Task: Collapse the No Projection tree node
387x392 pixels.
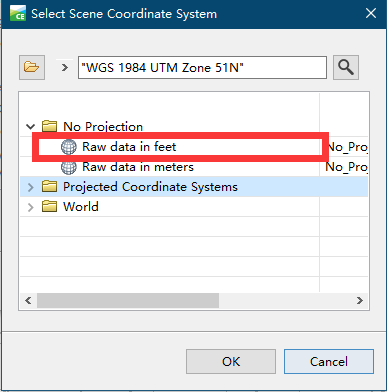Action: pos(30,127)
